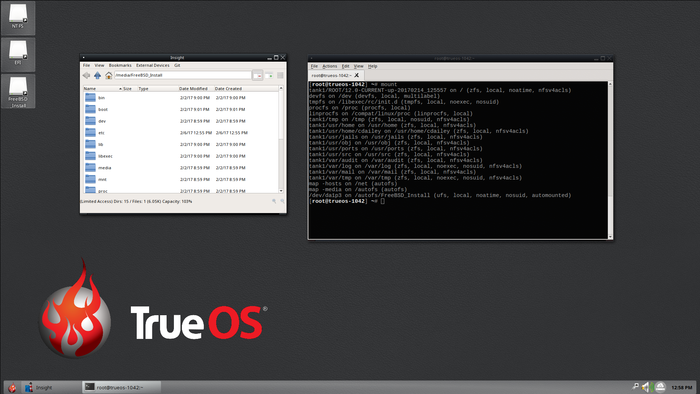The width and height of the screenshot is (700, 394).
Task: Toggle the detail view button with green dot
Action: tap(269, 75)
